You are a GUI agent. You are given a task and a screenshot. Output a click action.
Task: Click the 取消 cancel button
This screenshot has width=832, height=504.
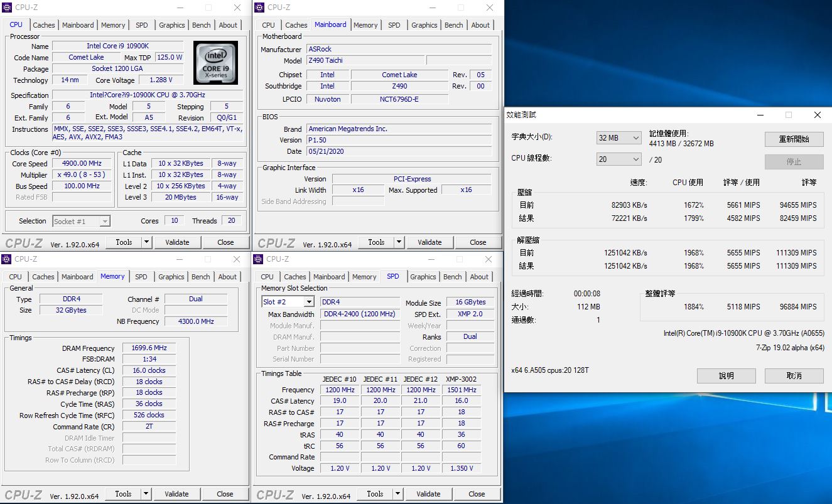click(x=794, y=375)
